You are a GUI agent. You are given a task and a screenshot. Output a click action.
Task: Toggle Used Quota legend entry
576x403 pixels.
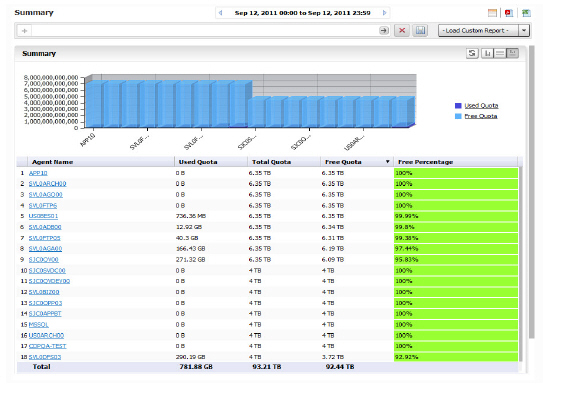(481, 106)
